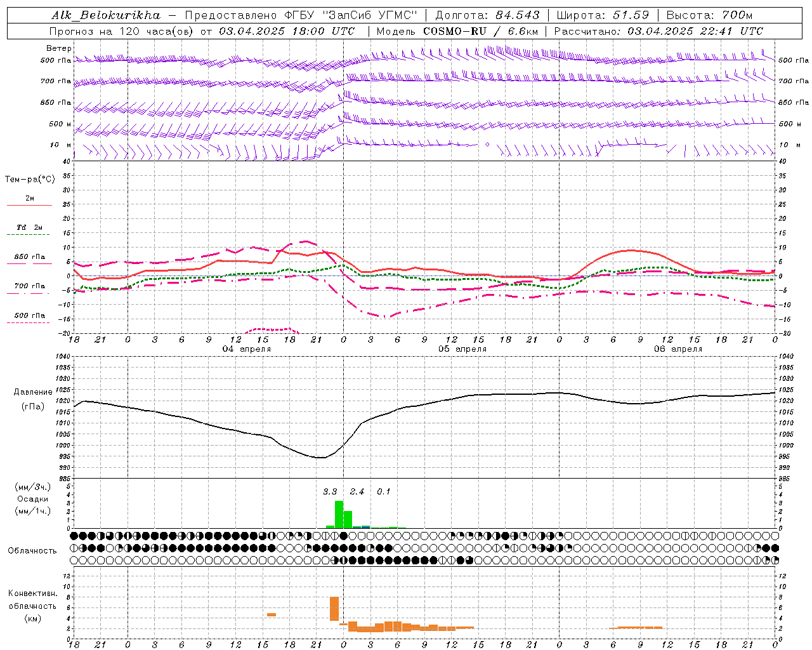Click the calculated time 03.04.2025 22:41 UTC
This screenshot has width=812, height=650.
[695, 31]
